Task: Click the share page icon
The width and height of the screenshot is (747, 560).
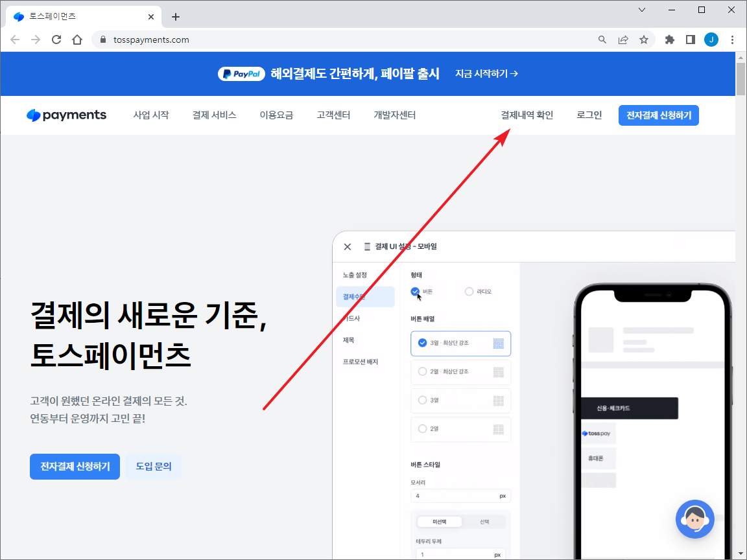Action: tap(623, 40)
